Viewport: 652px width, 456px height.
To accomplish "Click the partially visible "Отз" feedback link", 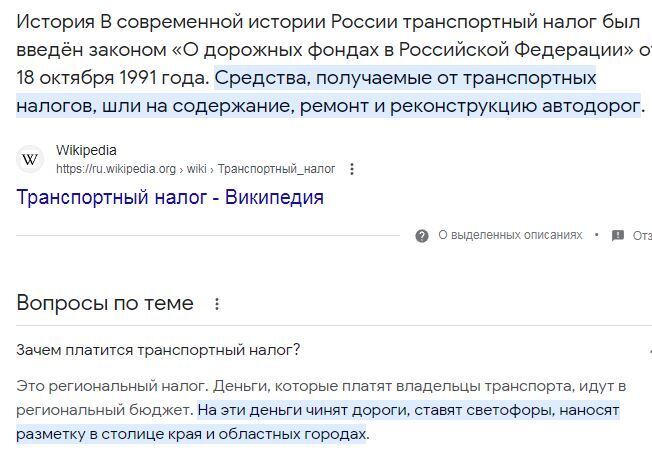I will coord(642,236).
